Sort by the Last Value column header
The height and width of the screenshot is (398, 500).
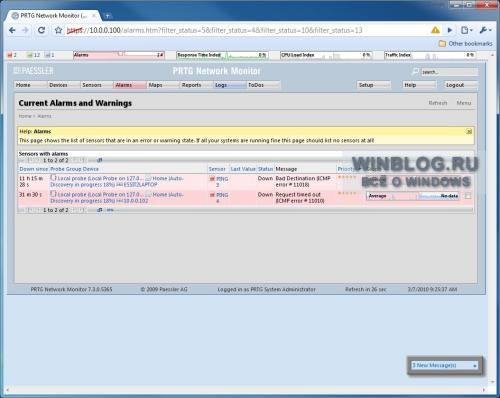click(243, 169)
